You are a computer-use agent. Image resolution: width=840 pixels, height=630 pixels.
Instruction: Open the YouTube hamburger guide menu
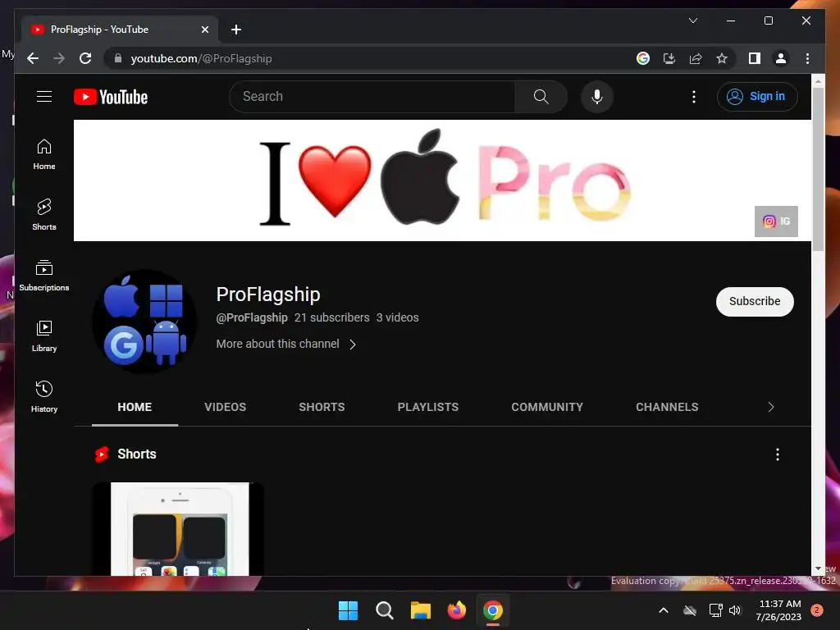[x=44, y=97]
